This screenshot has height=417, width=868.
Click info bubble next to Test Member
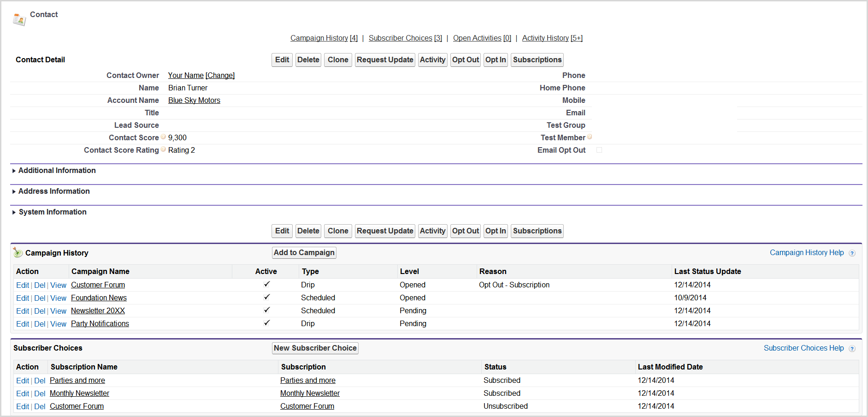590,137
